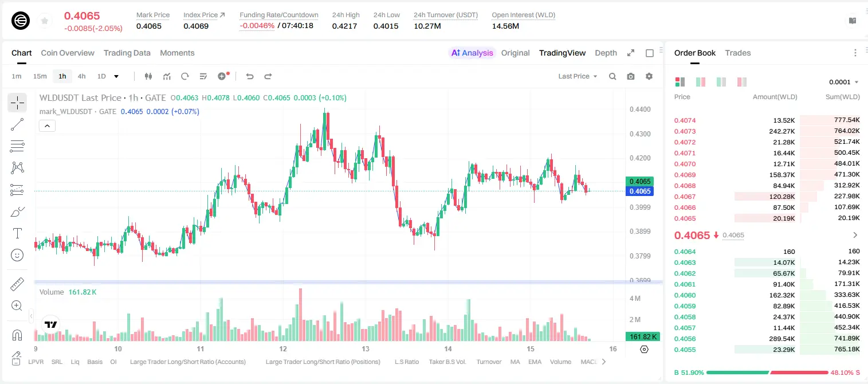The width and height of the screenshot is (868, 384).
Task: Select the ruler measure tool
Action: pyautogui.click(x=17, y=284)
